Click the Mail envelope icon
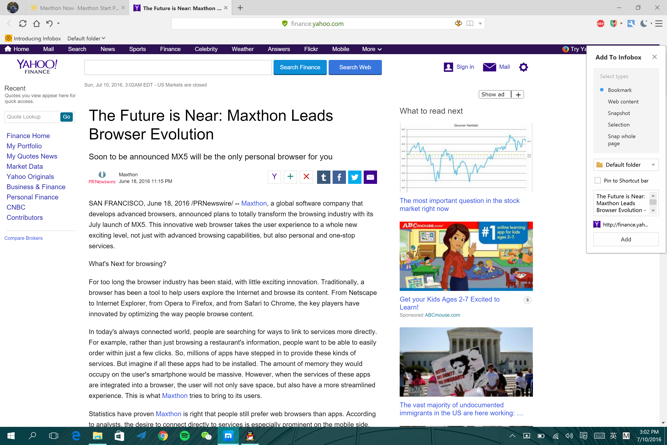The height and width of the screenshot is (445, 667). coord(489,67)
